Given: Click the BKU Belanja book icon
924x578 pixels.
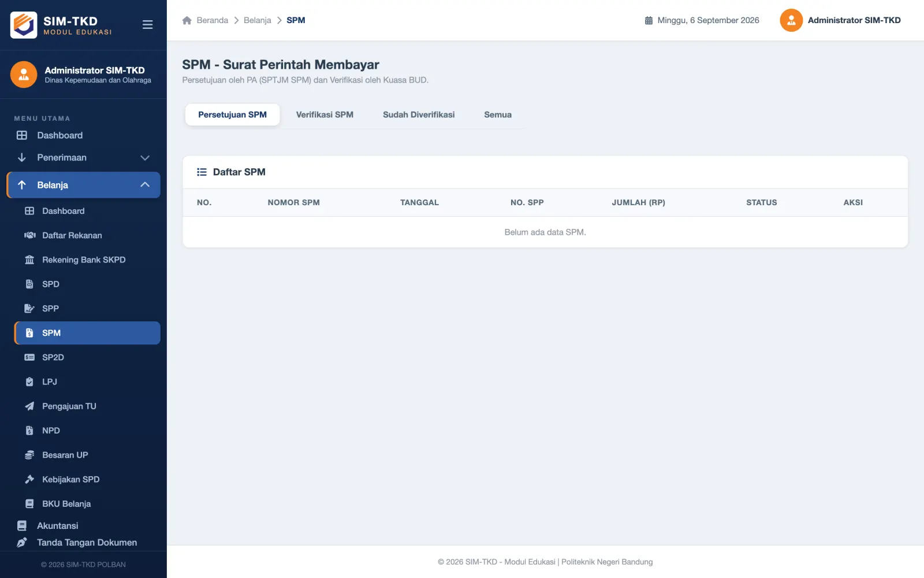Looking at the screenshot, I should [x=29, y=503].
